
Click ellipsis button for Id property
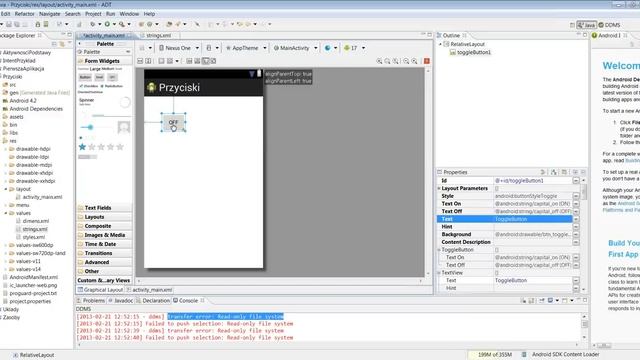point(576,180)
